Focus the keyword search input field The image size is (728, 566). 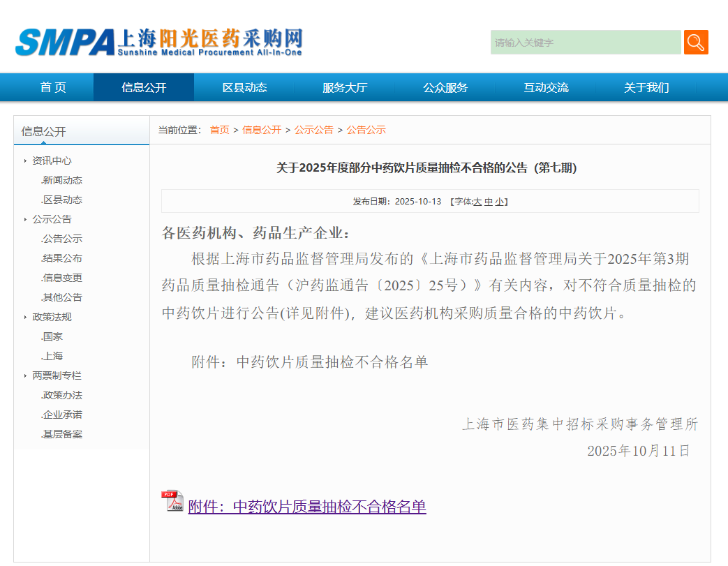585,43
